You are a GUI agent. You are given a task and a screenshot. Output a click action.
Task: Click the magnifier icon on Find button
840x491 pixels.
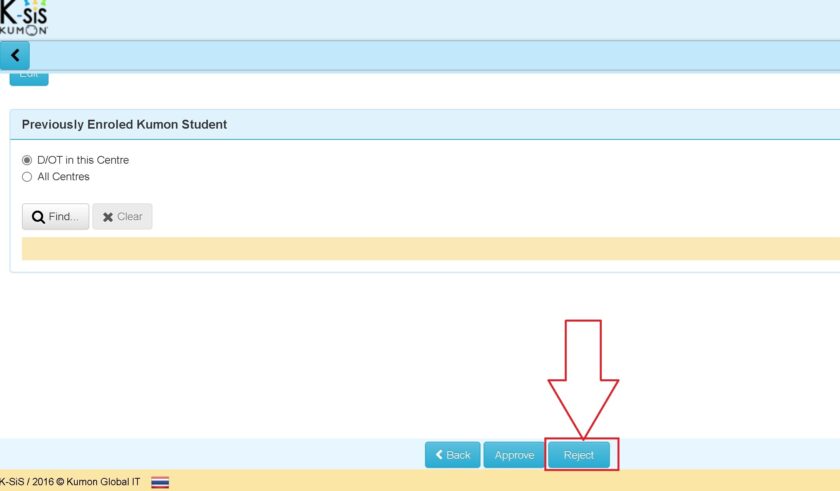pos(38,217)
